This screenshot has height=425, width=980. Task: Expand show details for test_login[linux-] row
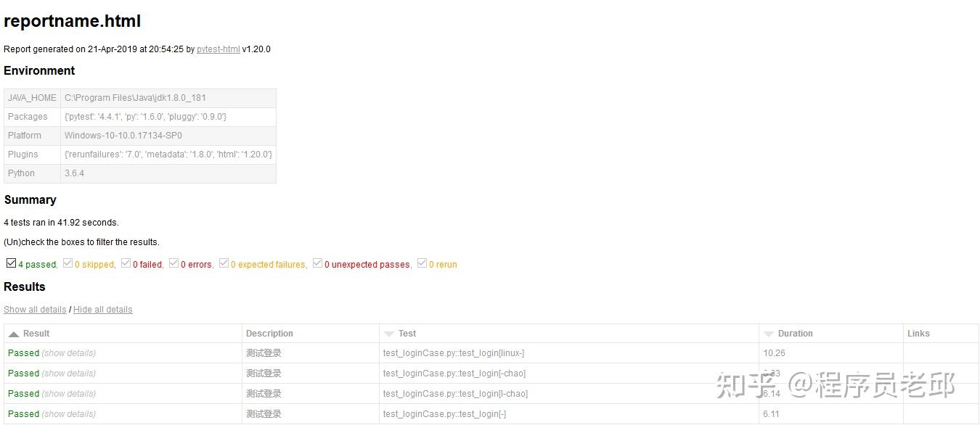[69, 353]
